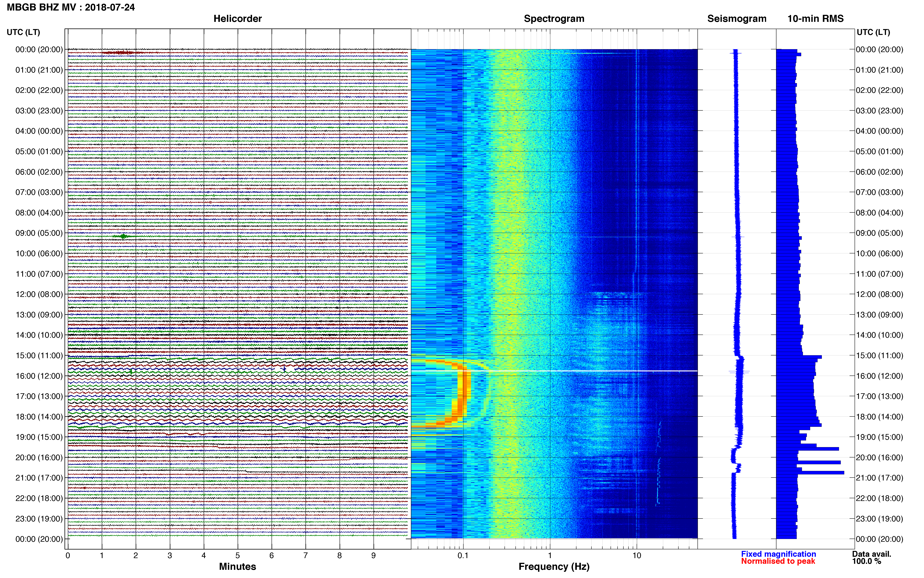924x578 pixels.
Task: Click the left '13:00 (09:00)' time label
Action: tap(39, 315)
